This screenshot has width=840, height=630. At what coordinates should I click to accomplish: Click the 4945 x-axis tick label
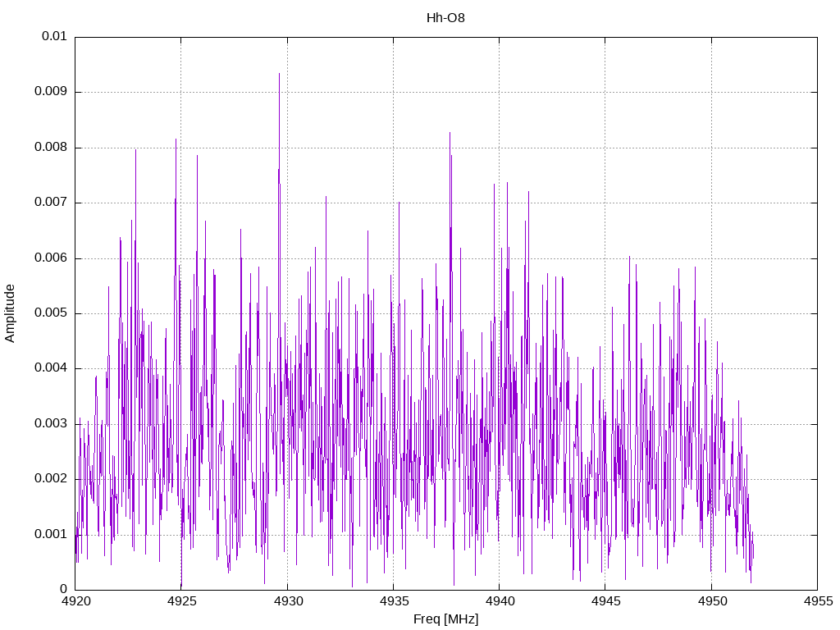coord(605,601)
